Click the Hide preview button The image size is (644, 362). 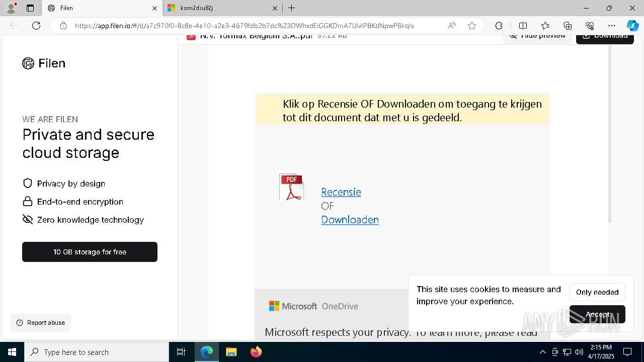[537, 37]
